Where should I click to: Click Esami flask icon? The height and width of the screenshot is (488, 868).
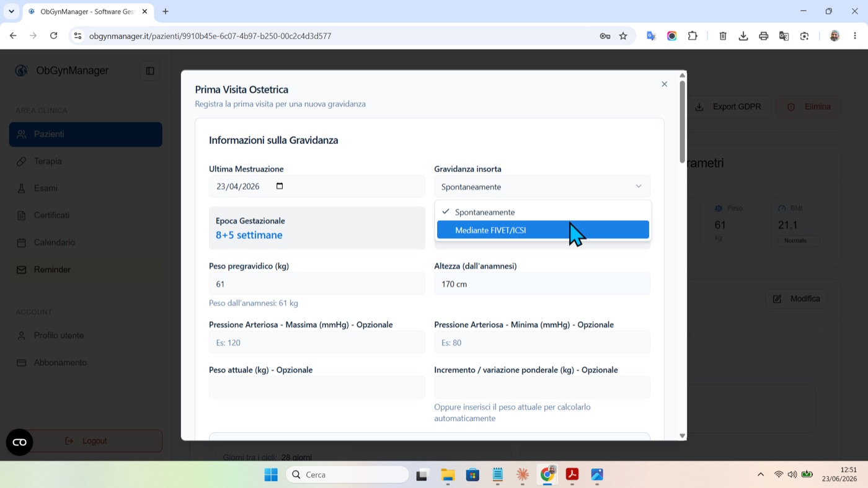coord(22,189)
